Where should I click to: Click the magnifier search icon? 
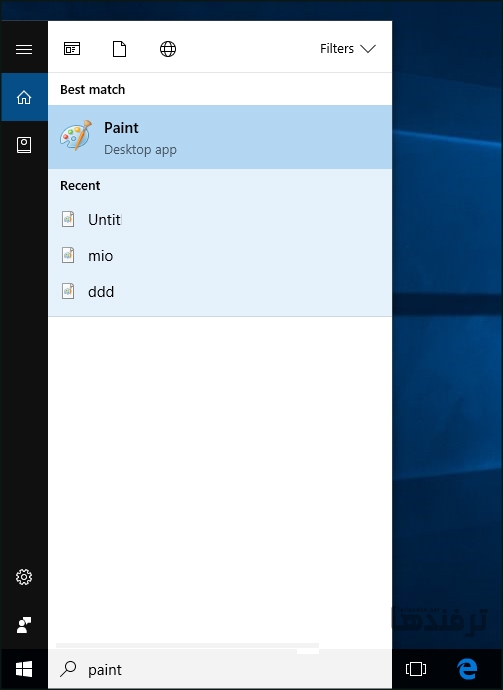[68, 669]
